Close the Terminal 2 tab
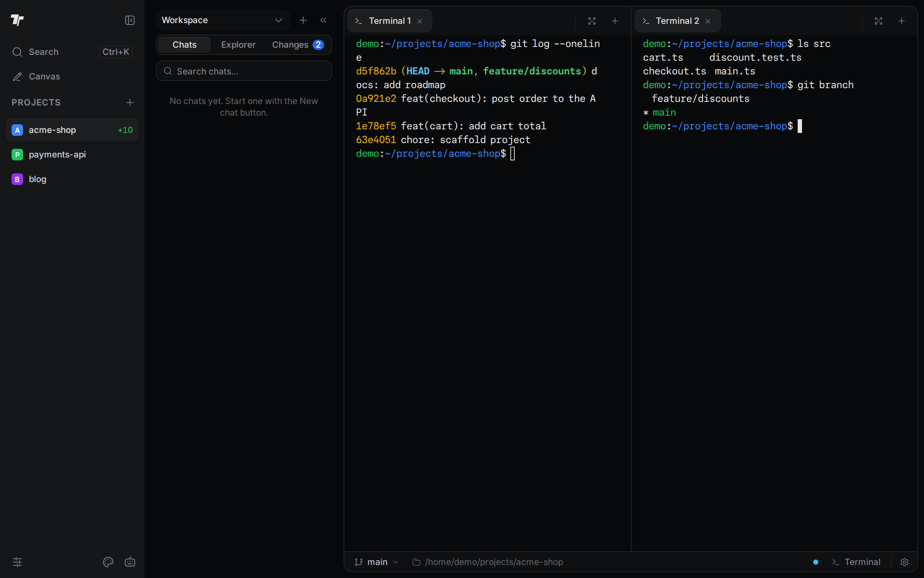This screenshot has height=578, width=924. coord(708,21)
